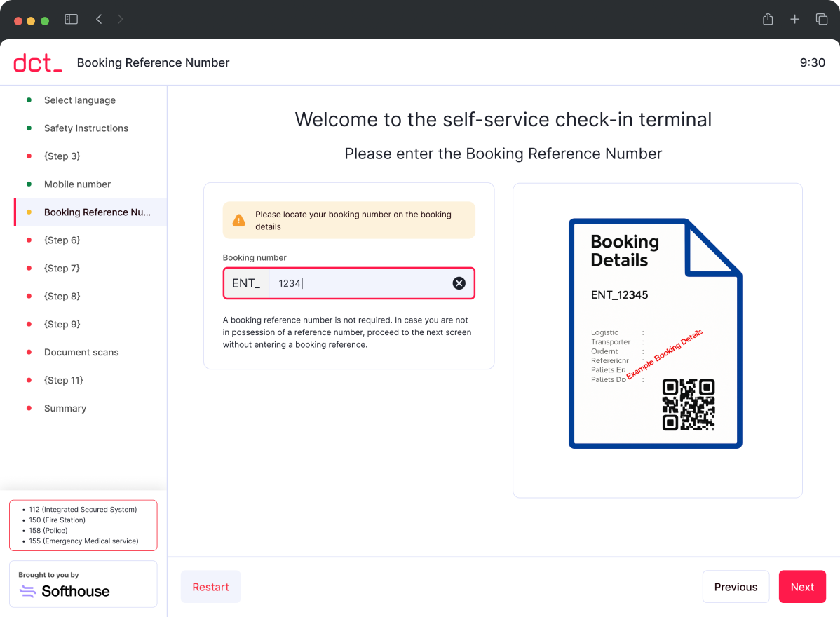
Task: Click the Previous button
Action: (736, 587)
